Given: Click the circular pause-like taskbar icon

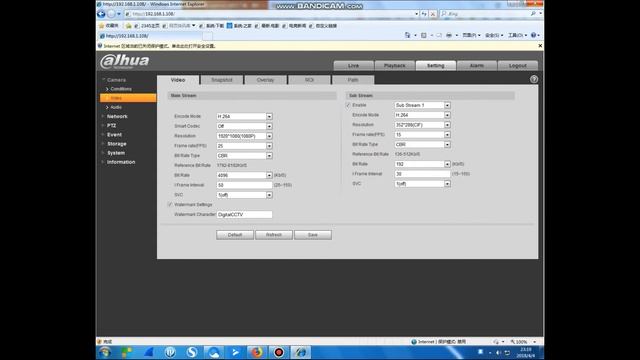Looking at the screenshot, I should click(170, 352).
